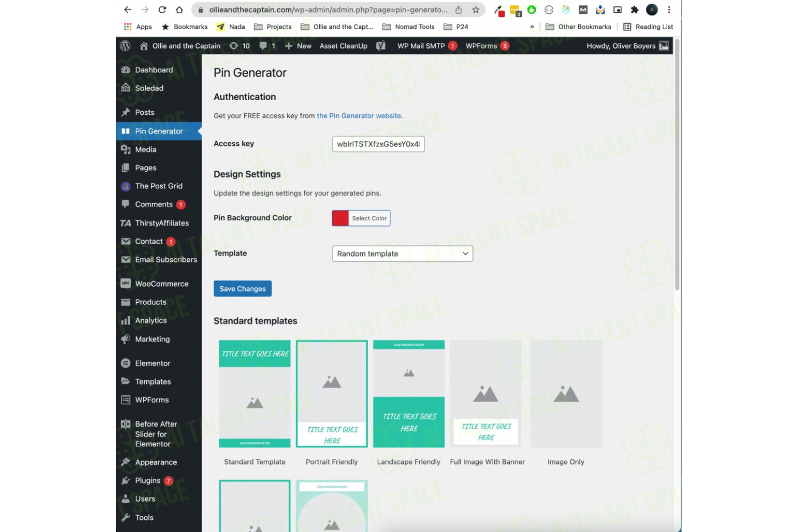Click the Yoast SEO icon in the admin bar
Viewport: 798px width, 532px height.
pos(381,46)
